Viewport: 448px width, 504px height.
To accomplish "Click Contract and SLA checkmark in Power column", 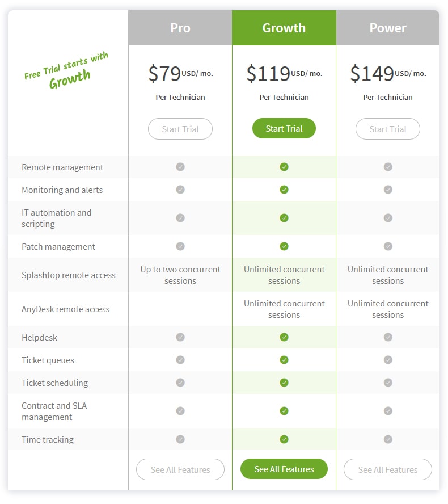I will 388,411.
